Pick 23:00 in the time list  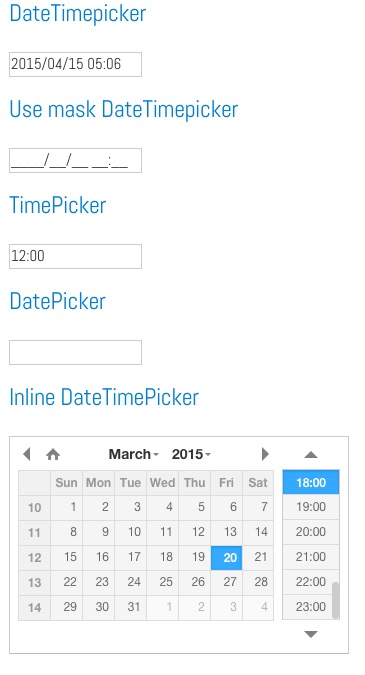(x=307, y=607)
